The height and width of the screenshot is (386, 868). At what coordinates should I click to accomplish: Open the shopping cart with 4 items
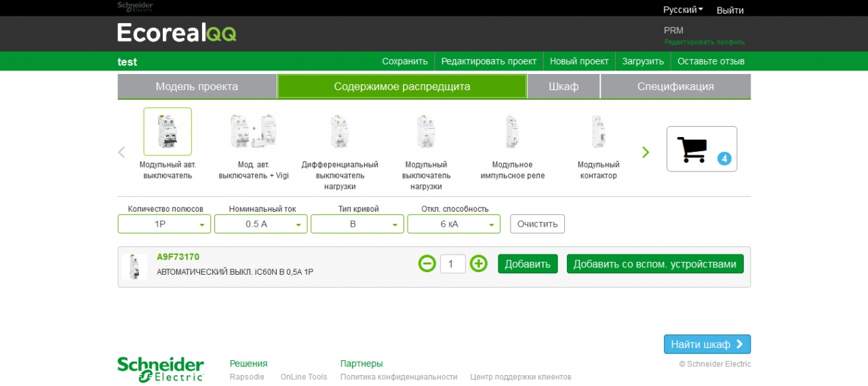(x=701, y=149)
